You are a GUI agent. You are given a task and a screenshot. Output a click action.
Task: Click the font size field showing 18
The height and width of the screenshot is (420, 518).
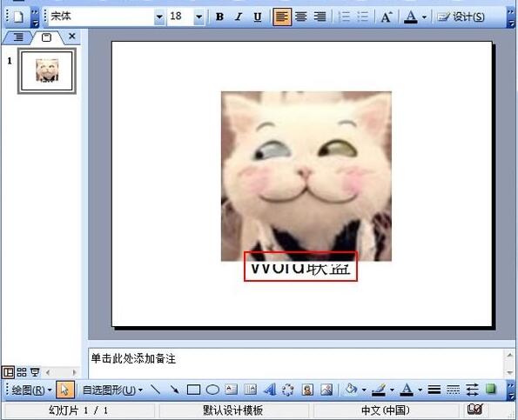coord(181,17)
